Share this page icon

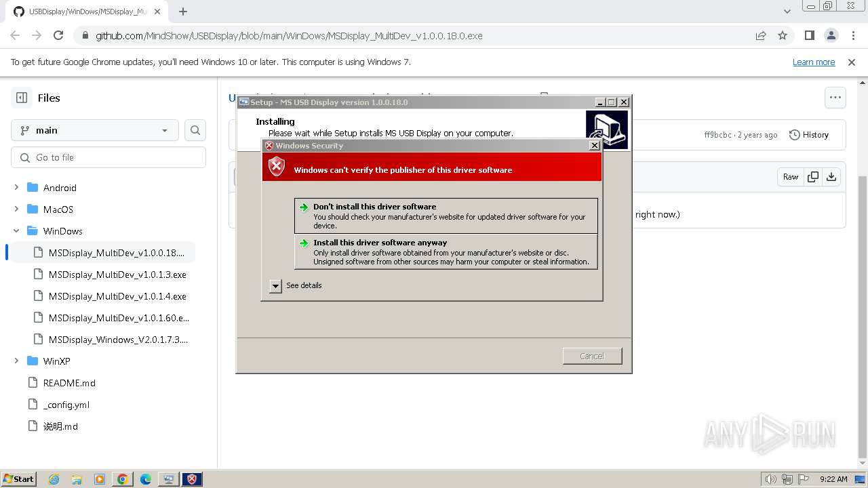point(761,35)
